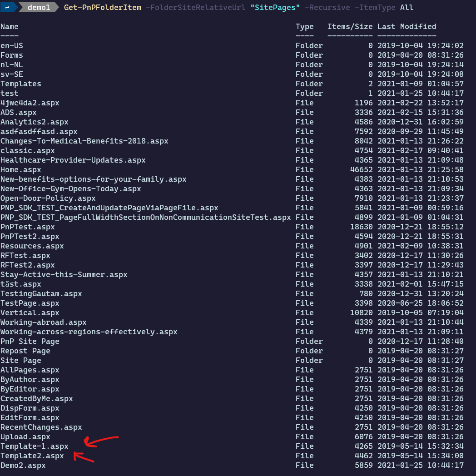Click file name Vertical.aspx
Image resolution: width=476 pixels, height=476 pixels.
tap(30, 312)
